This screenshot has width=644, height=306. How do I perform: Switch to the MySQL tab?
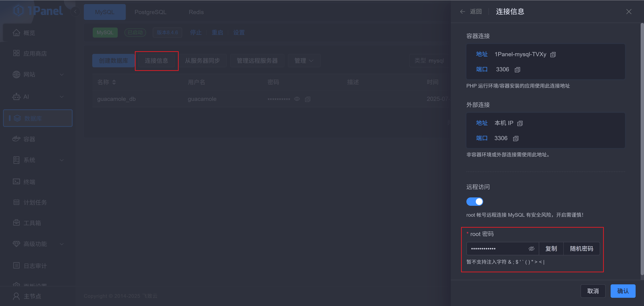coord(104,12)
